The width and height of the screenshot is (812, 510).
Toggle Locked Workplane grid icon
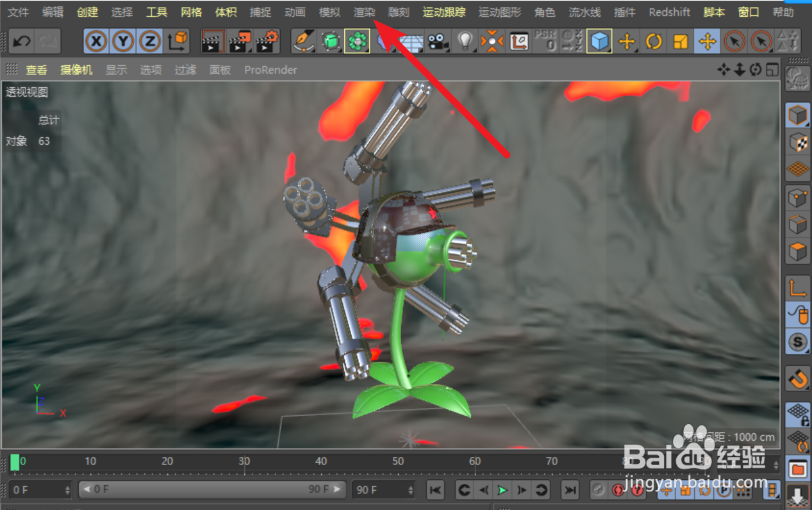[x=798, y=415]
